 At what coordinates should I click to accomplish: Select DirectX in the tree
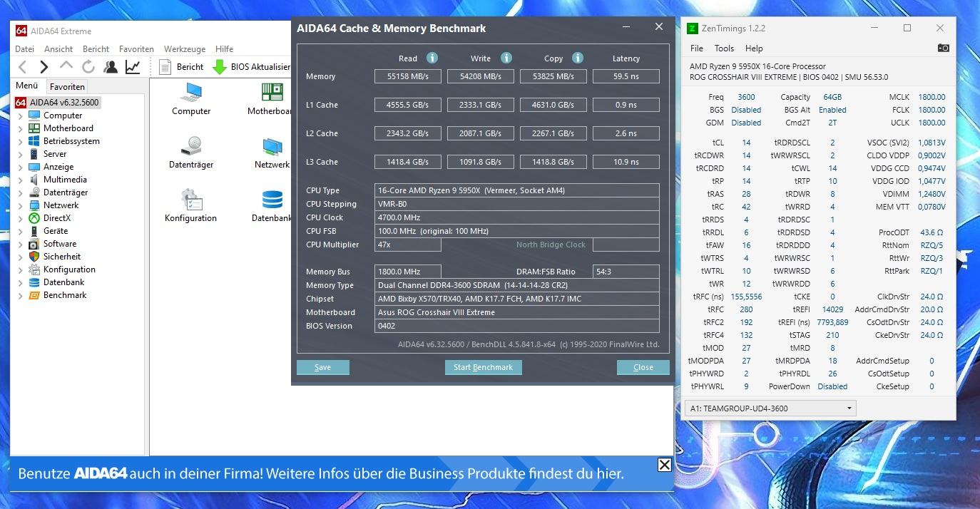(56, 218)
